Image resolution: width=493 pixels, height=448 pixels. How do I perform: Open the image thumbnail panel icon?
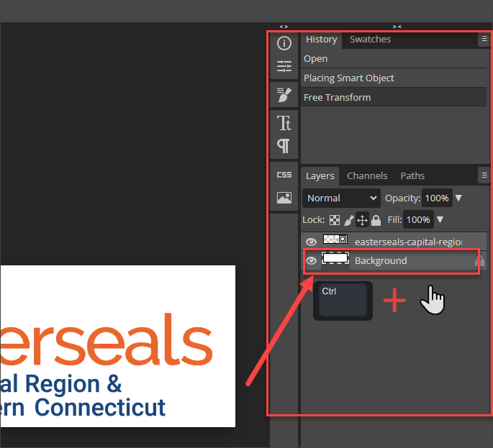point(284,198)
